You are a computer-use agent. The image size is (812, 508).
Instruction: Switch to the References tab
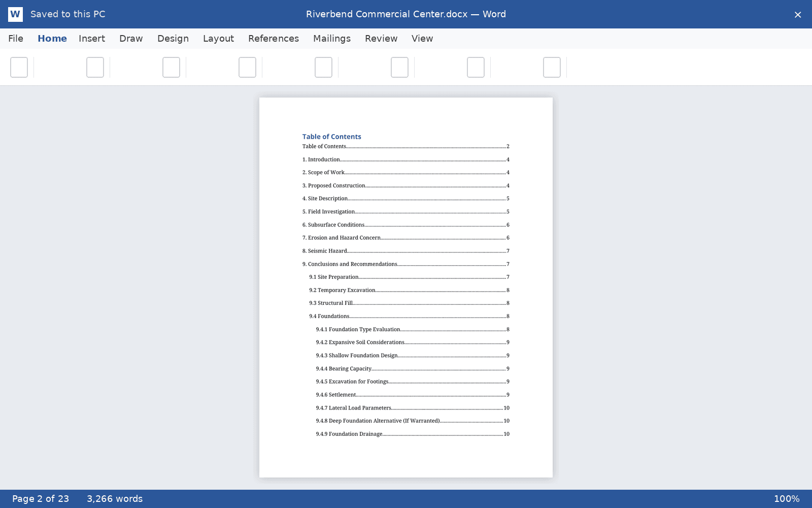click(274, 39)
